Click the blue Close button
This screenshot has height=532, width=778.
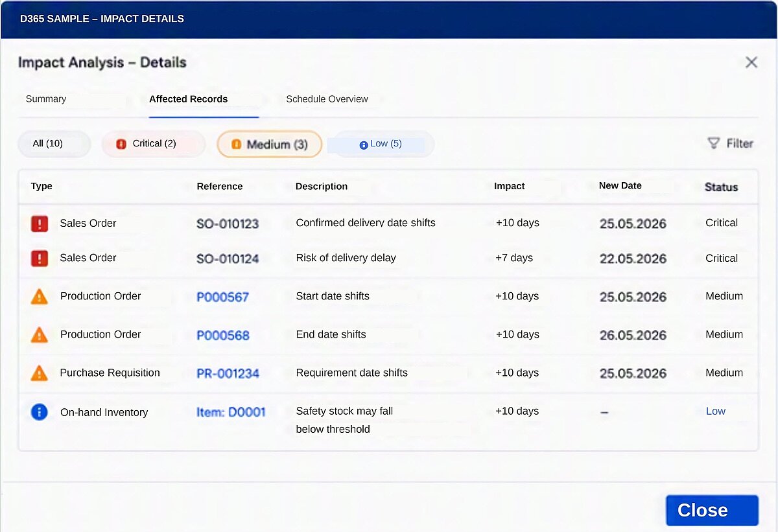click(712, 510)
